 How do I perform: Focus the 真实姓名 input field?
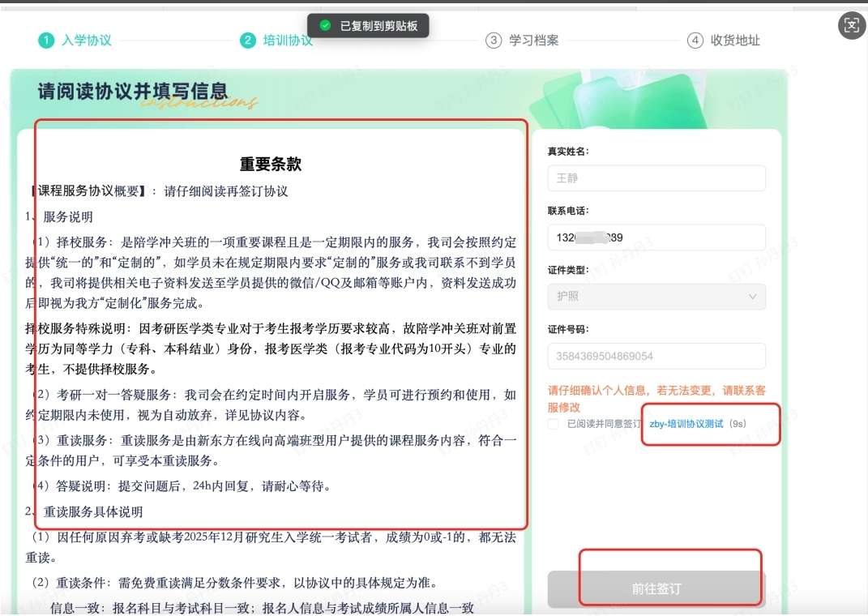tap(656, 178)
